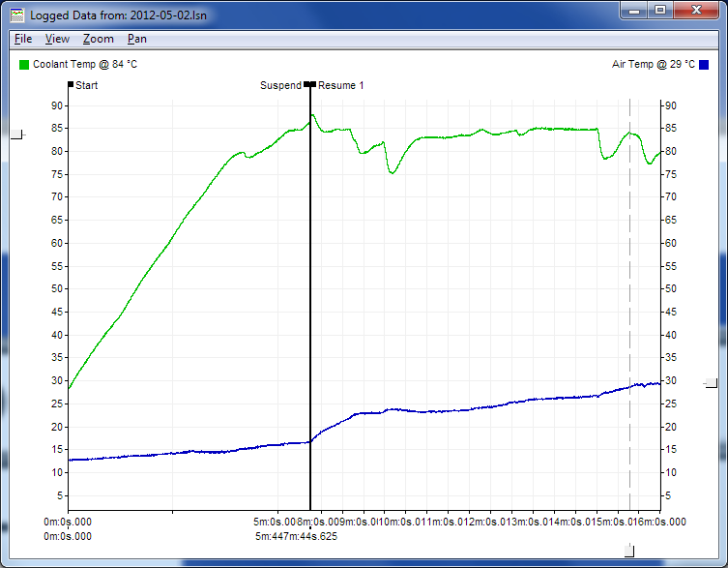Open the Pan menu
Image resolution: width=728 pixels, height=568 pixels.
(x=137, y=39)
